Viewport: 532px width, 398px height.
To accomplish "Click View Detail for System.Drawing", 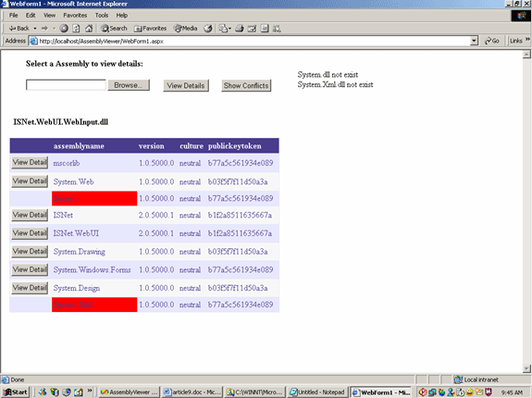I will 30,252.
